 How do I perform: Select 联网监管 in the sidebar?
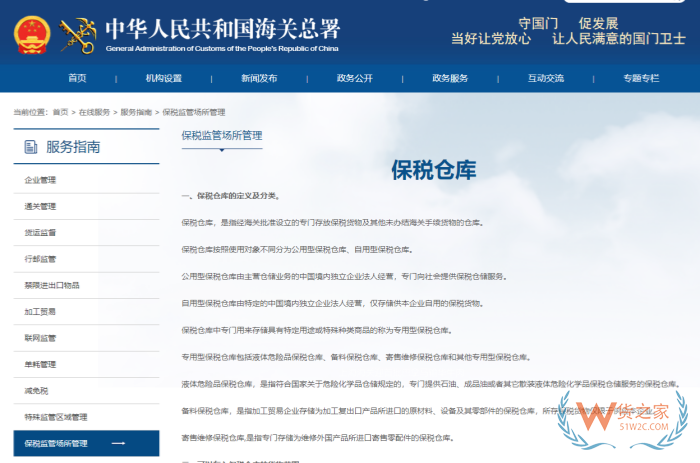(x=40, y=338)
